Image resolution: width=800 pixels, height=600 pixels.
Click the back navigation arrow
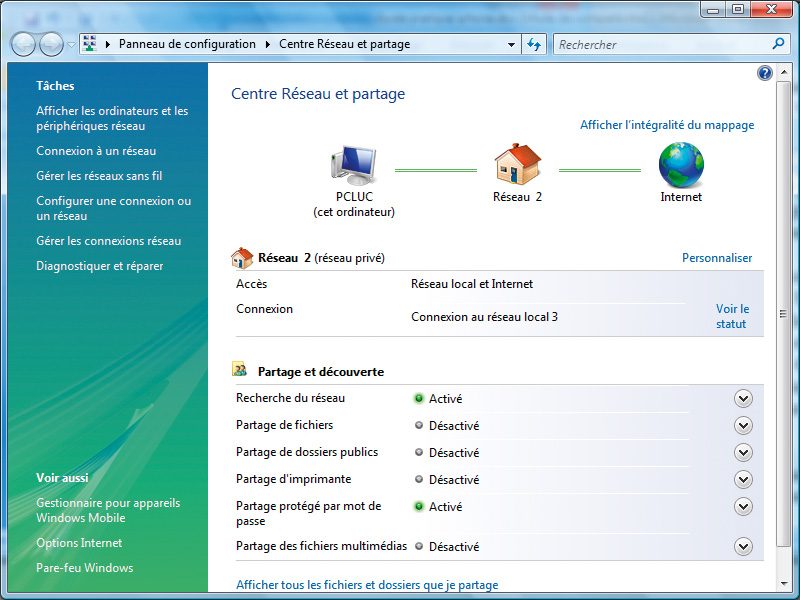tap(23, 44)
